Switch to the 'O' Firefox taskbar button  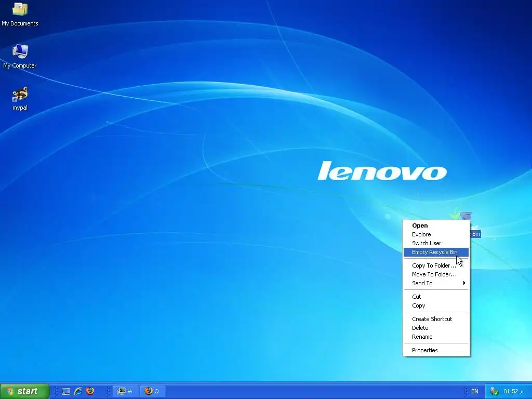click(153, 391)
